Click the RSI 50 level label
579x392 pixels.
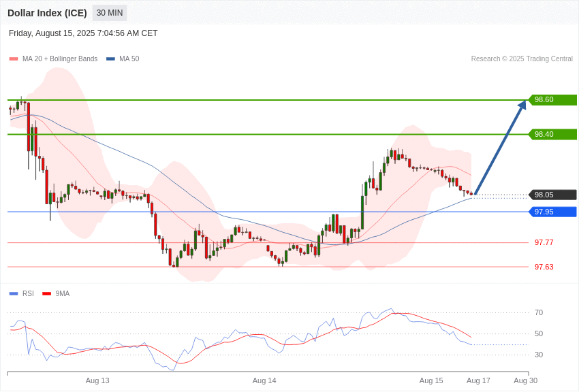point(539,333)
